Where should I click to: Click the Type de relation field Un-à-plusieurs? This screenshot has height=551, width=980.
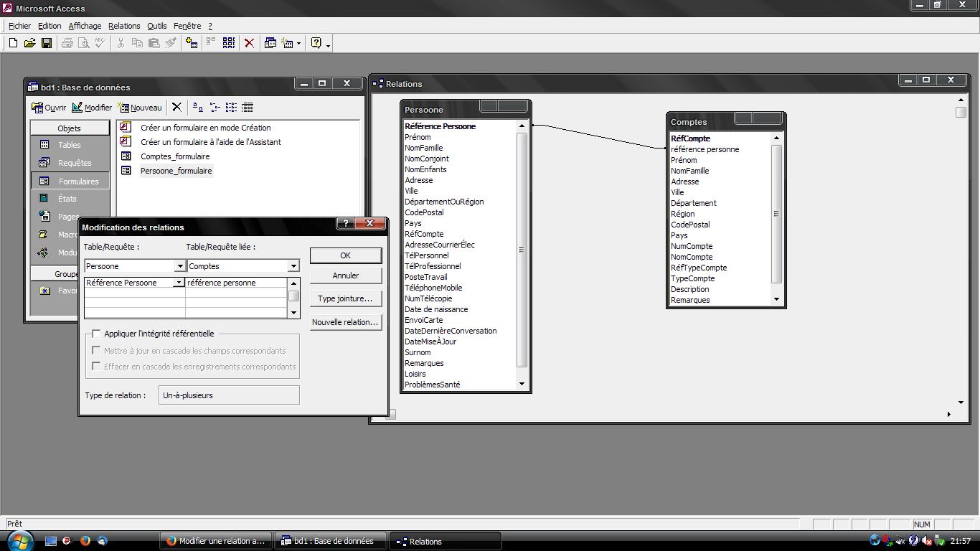pyautogui.click(x=229, y=395)
